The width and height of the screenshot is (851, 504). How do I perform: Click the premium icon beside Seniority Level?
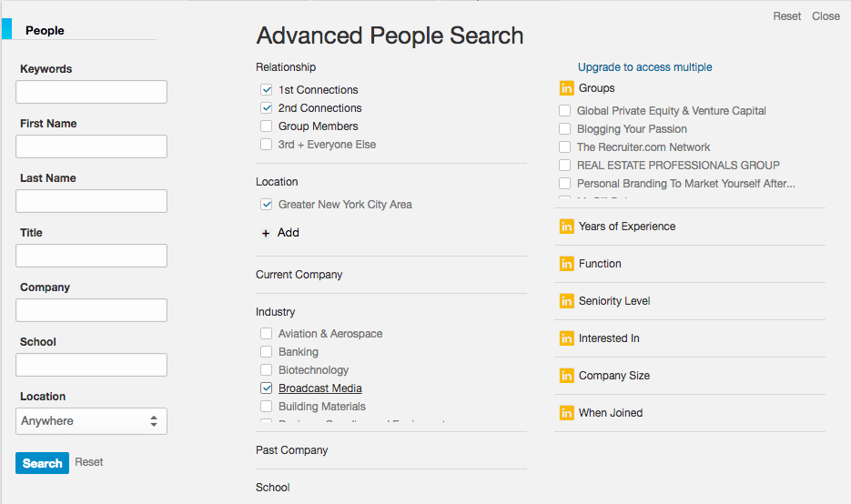pyautogui.click(x=567, y=301)
